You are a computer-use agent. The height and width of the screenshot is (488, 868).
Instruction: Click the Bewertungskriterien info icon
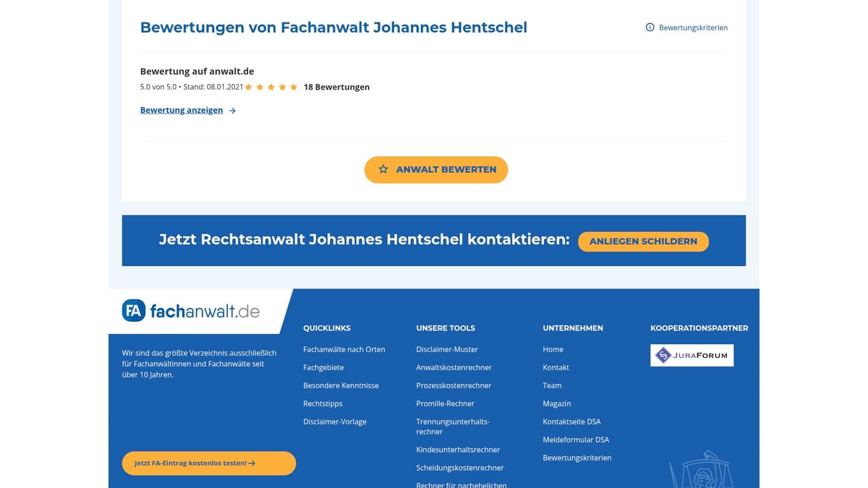pyautogui.click(x=649, y=27)
